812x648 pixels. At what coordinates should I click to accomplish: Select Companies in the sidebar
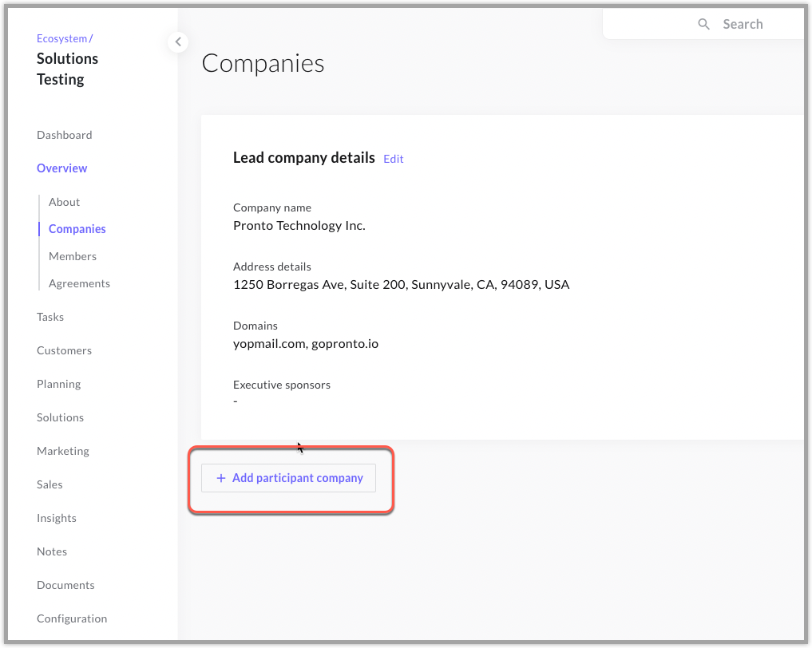click(77, 229)
